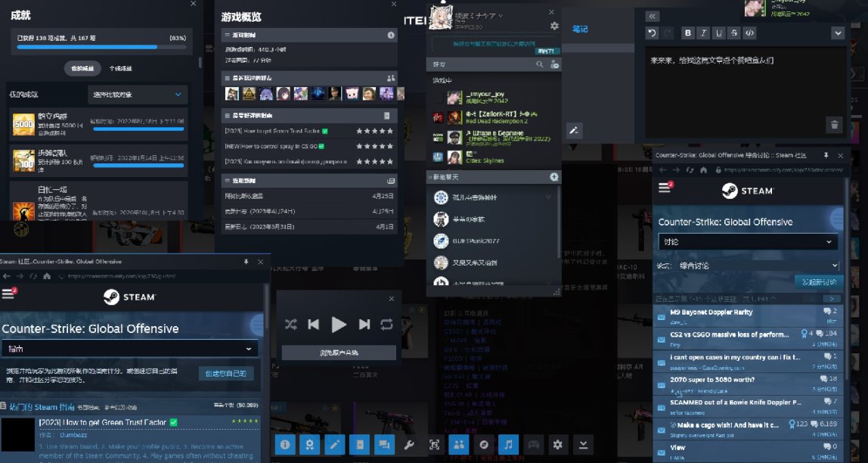Open thread 'M9 Bayonet Doppler Rarity'
868x463 pixels.
(x=711, y=312)
